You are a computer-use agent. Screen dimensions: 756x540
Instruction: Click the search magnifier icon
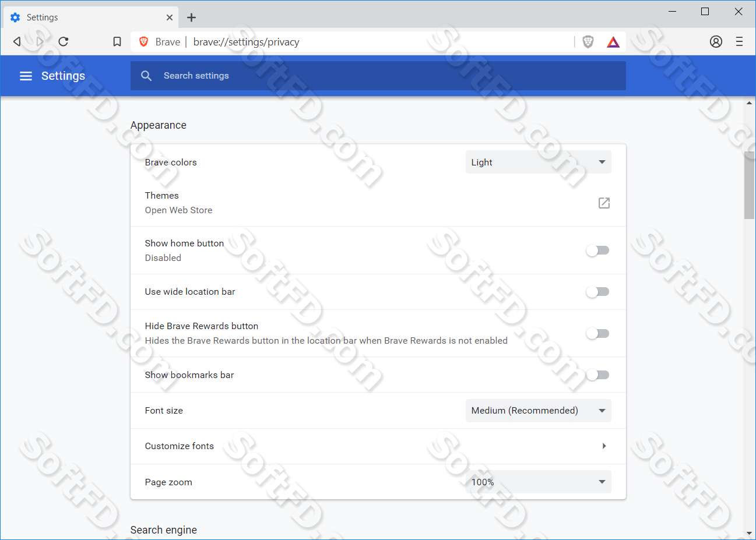tap(146, 76)
